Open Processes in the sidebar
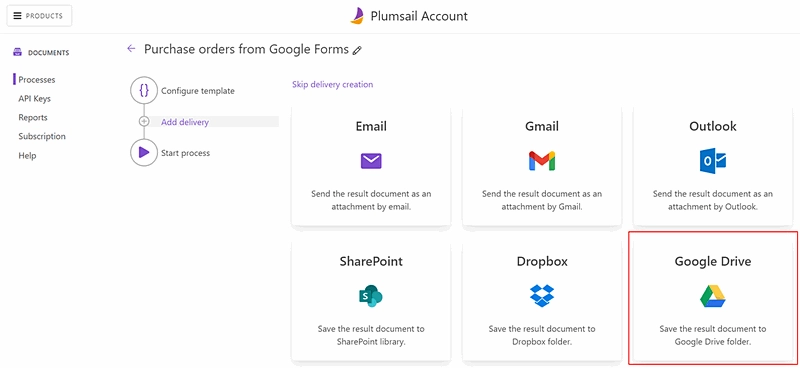 37,80
